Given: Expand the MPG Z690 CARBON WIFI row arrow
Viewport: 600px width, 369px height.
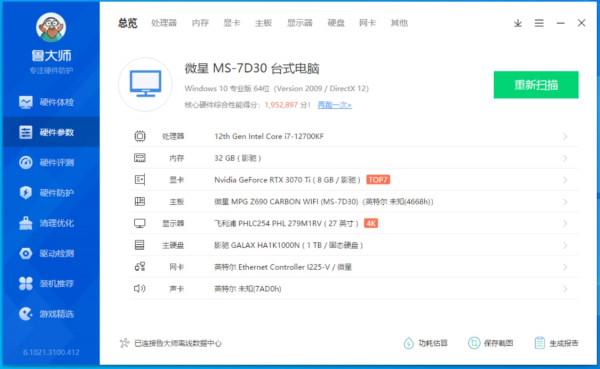Looking at the screenshot, I should pyautogui.click(x=565, y=202).
